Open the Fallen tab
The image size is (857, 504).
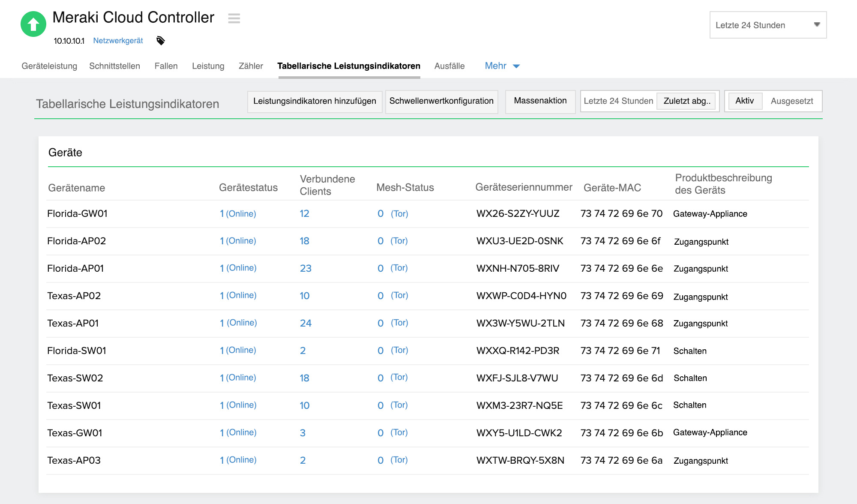(166, 66)
